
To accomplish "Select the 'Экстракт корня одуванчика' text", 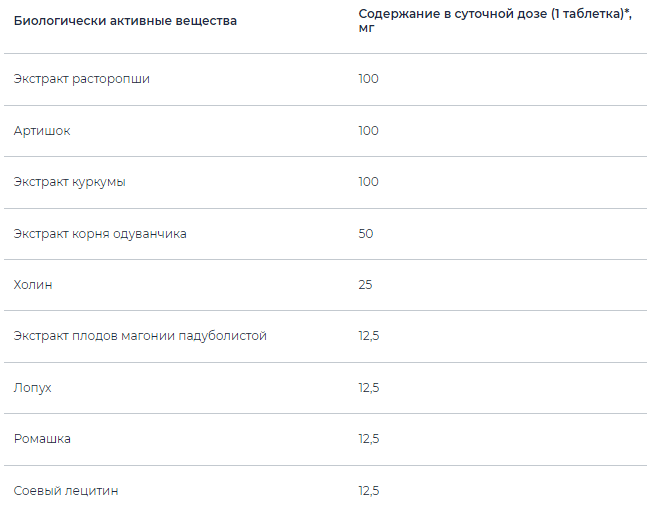I will (100, 233).
